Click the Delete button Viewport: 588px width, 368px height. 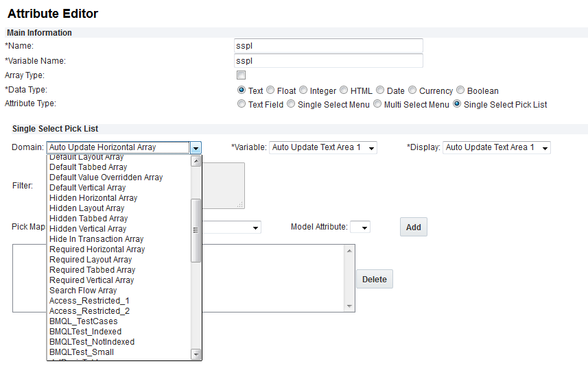coord(374,279)
